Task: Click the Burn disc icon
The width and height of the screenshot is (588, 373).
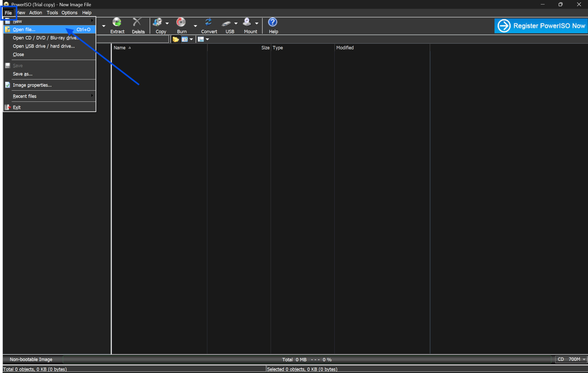Action: [181, 23]
